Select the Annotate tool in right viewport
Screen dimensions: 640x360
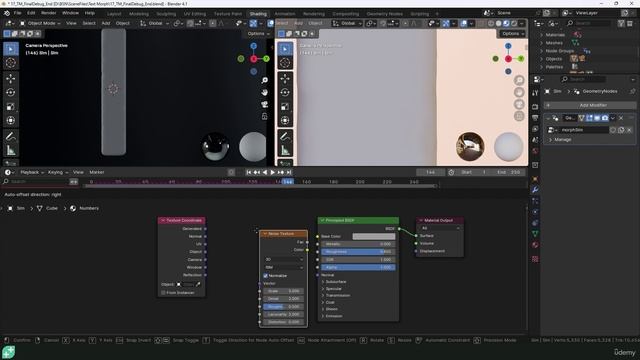[285, 136]
